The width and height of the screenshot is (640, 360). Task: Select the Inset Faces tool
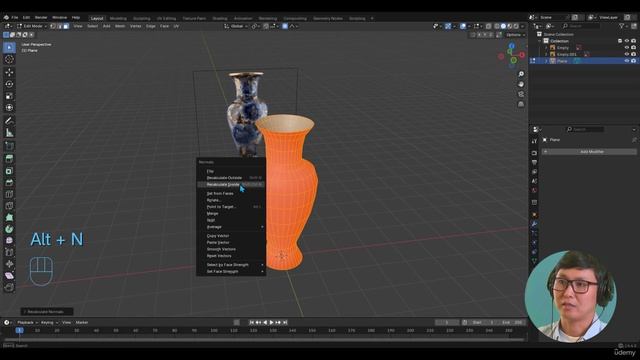[x=9, y=171]
